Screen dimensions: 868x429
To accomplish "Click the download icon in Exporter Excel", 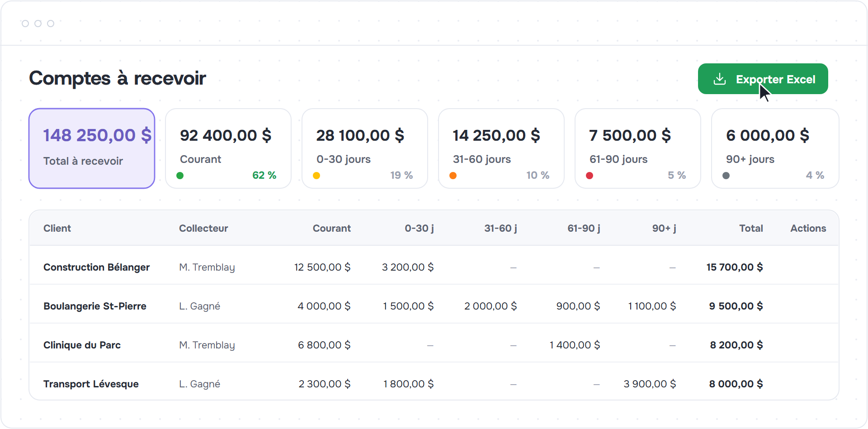I will [x=720, y=79].
